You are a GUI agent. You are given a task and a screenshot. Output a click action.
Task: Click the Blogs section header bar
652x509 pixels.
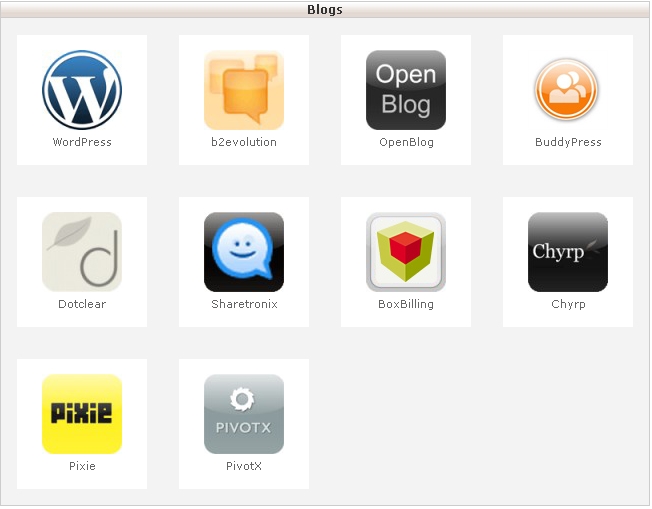[325, 10]
